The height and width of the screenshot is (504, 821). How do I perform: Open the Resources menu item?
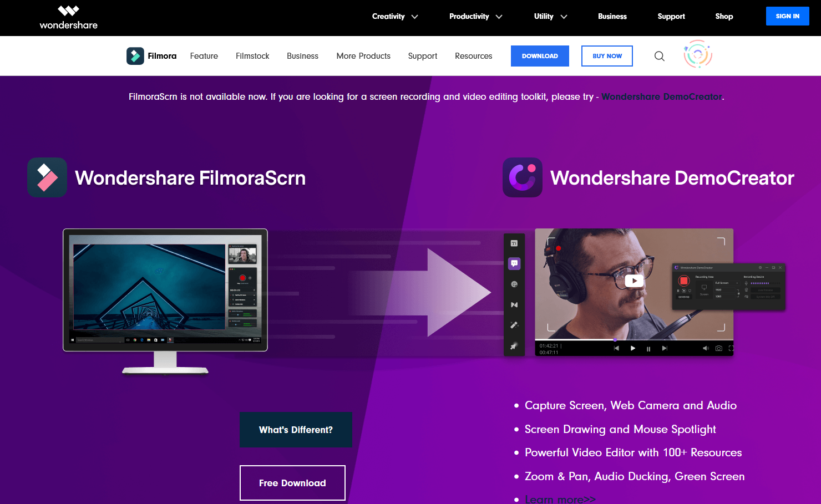click(x=473, y=56)
